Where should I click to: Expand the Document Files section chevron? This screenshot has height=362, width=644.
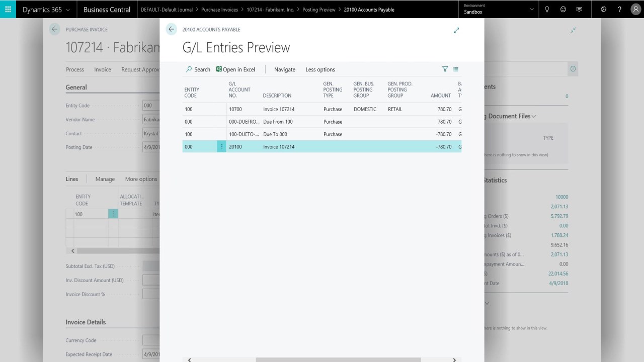click(x=534, y=116)
